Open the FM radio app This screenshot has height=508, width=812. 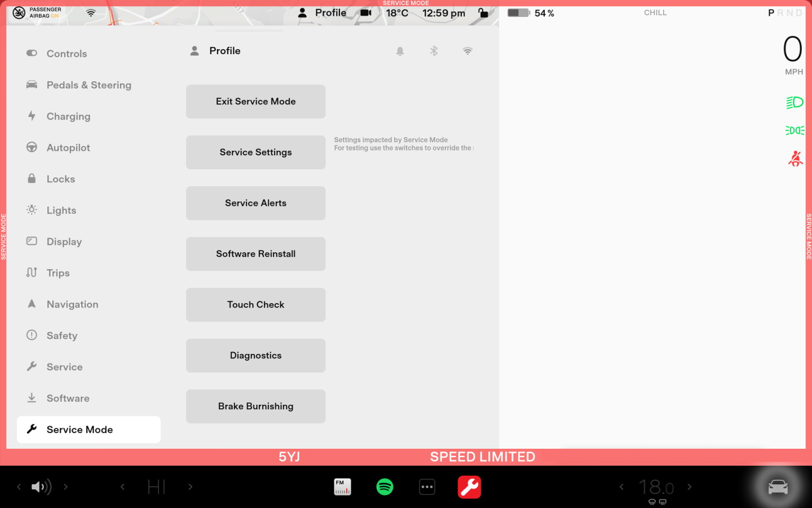tap(342, 487)
